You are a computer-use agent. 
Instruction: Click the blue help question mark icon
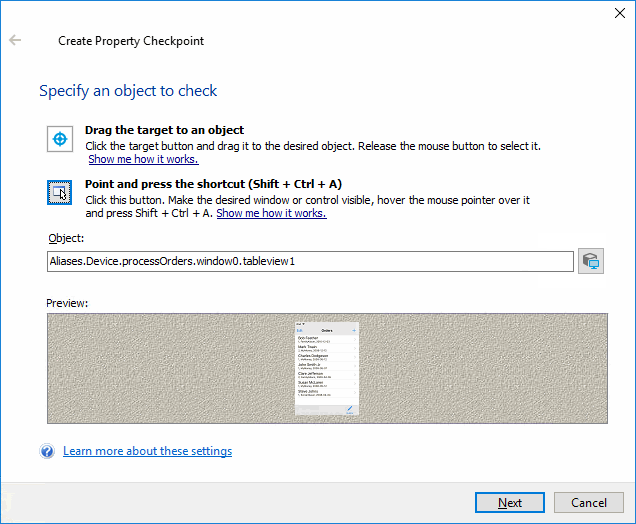47,452
